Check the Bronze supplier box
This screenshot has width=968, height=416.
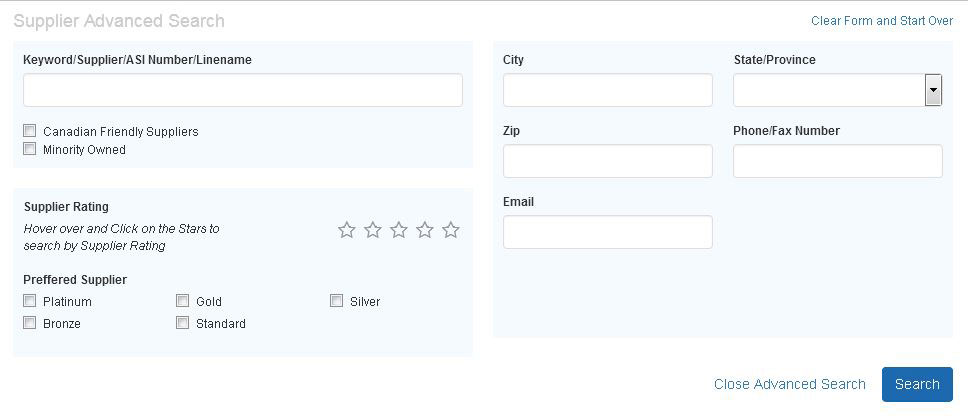30,323
